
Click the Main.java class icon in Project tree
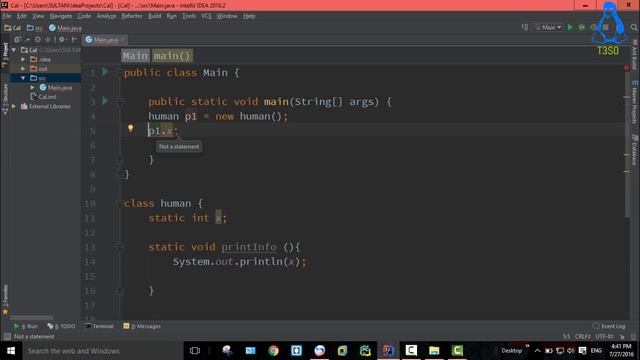43,87
